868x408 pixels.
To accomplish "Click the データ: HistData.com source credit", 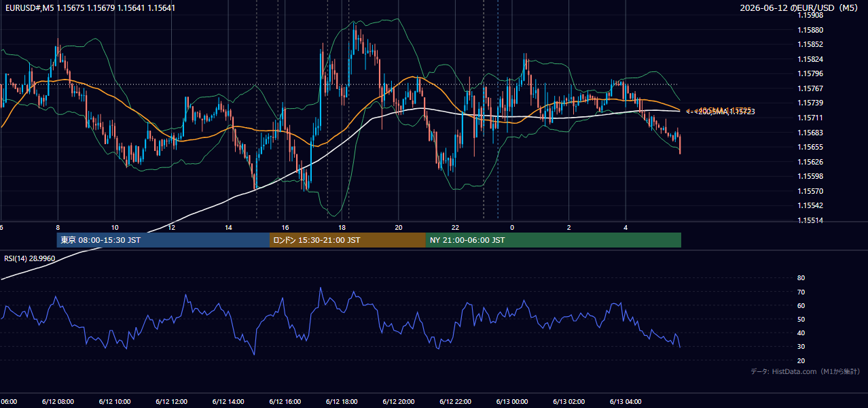I will (x=805, y=371).
